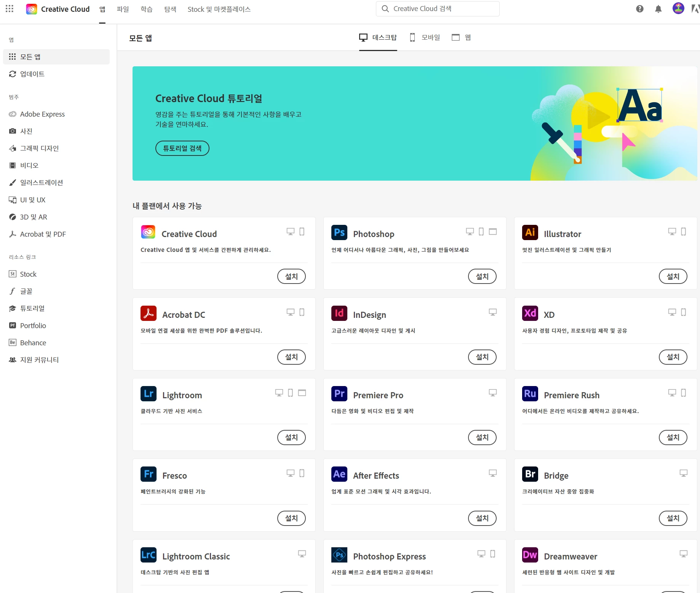Click the Photoshop app icon
The image size is (700, 593).
tap(339, 232)
